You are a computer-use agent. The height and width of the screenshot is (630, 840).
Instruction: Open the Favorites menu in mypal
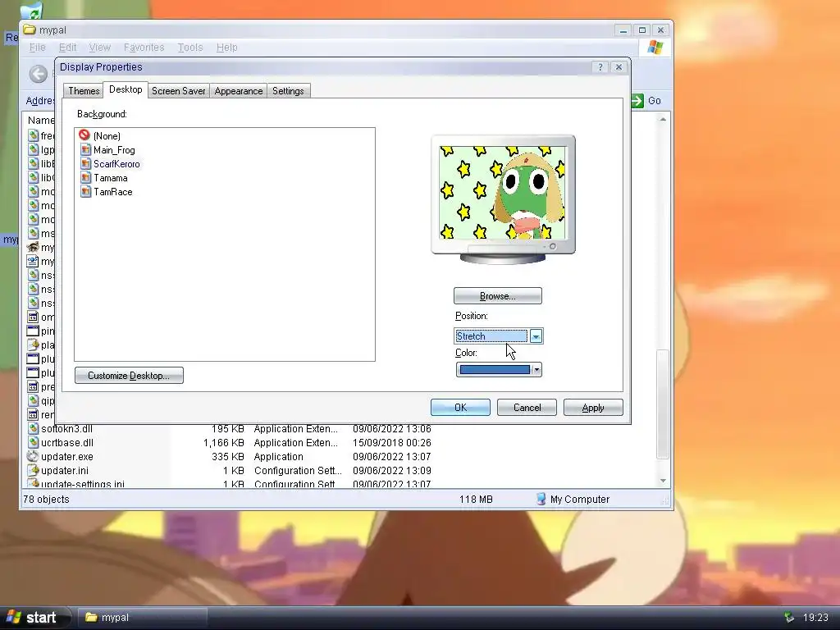click(144, 47)
